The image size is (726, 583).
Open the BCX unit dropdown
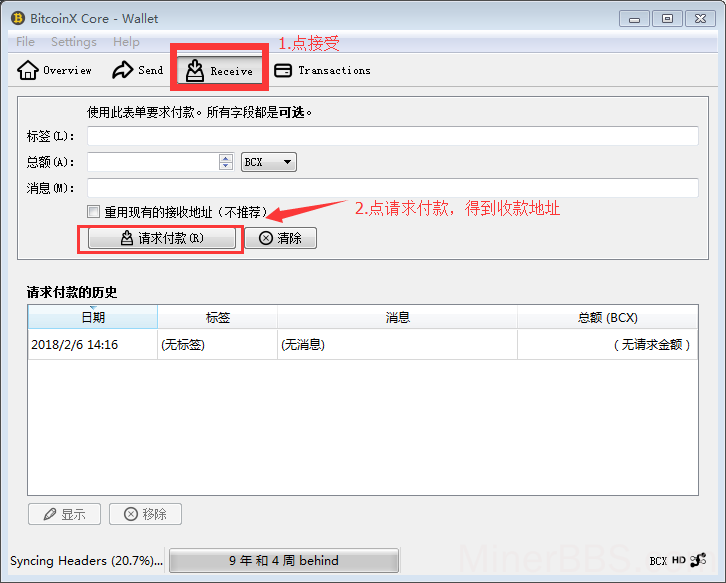click(269, 162)
